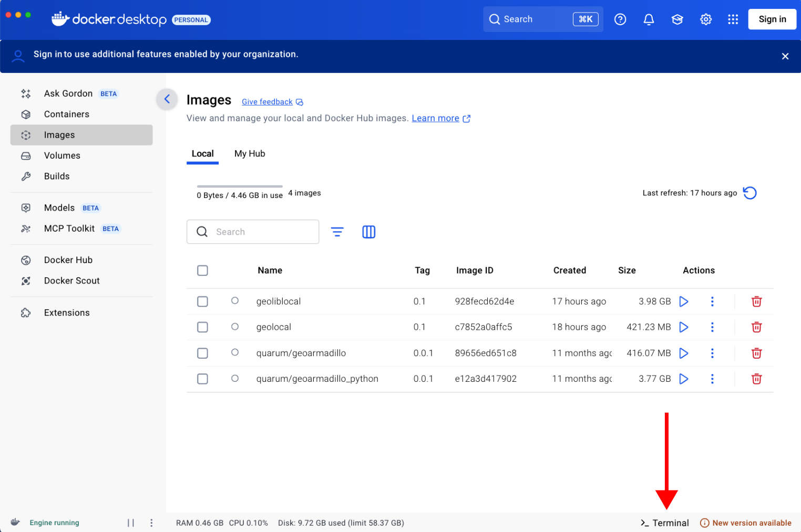
Task: Open Models in sidebar
Action: [x=81, y=208]
